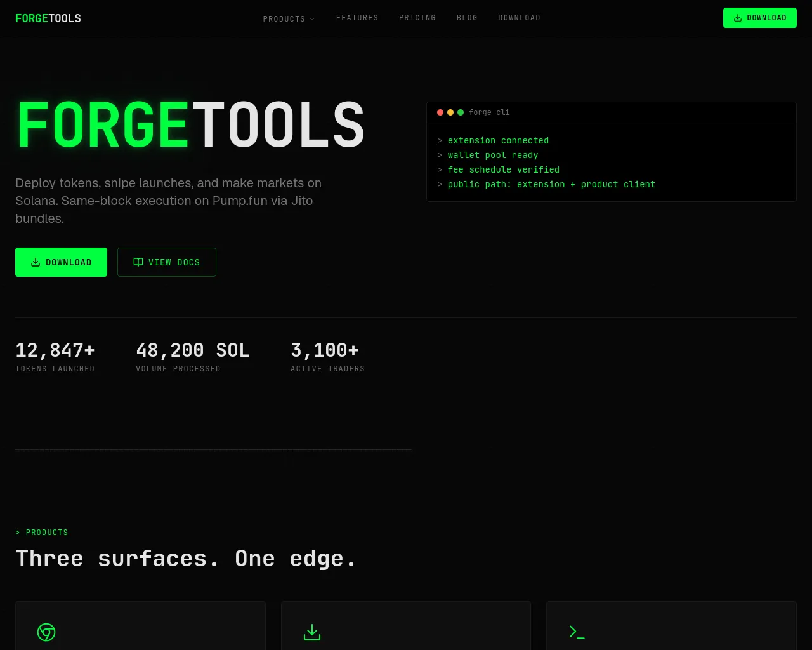
Task: Click the chevron next to Products
Action: 312,19
